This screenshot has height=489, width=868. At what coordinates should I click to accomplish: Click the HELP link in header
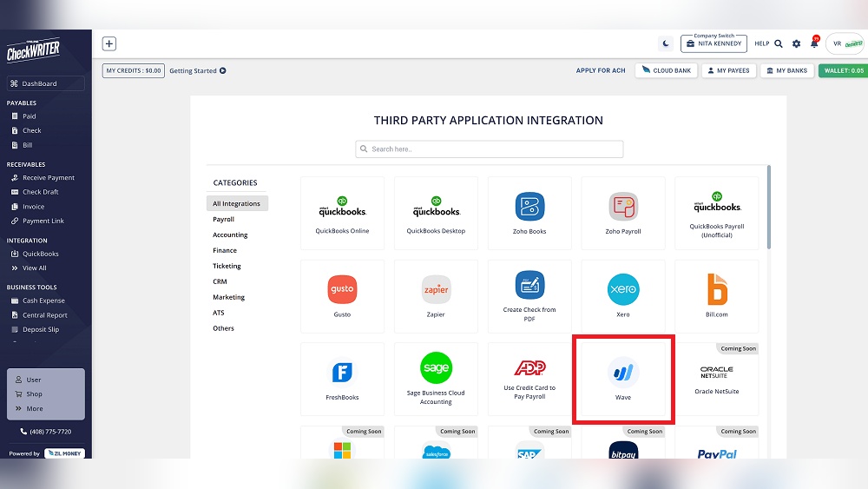[762, 43]
